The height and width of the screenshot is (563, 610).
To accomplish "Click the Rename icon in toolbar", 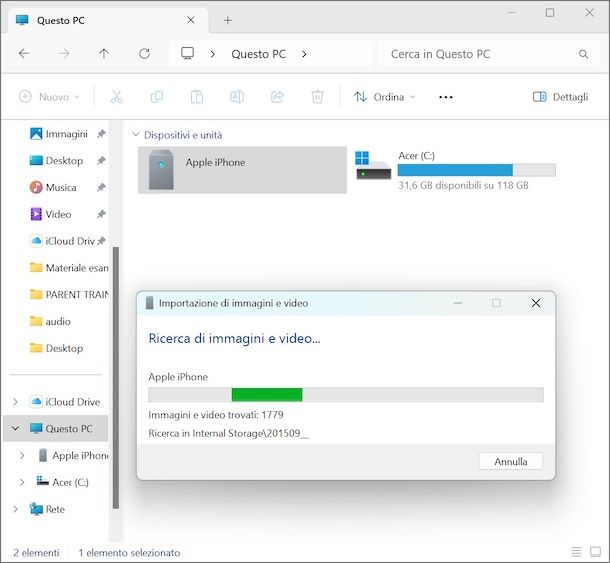I will pyautogui.click(x=237, y=97).
